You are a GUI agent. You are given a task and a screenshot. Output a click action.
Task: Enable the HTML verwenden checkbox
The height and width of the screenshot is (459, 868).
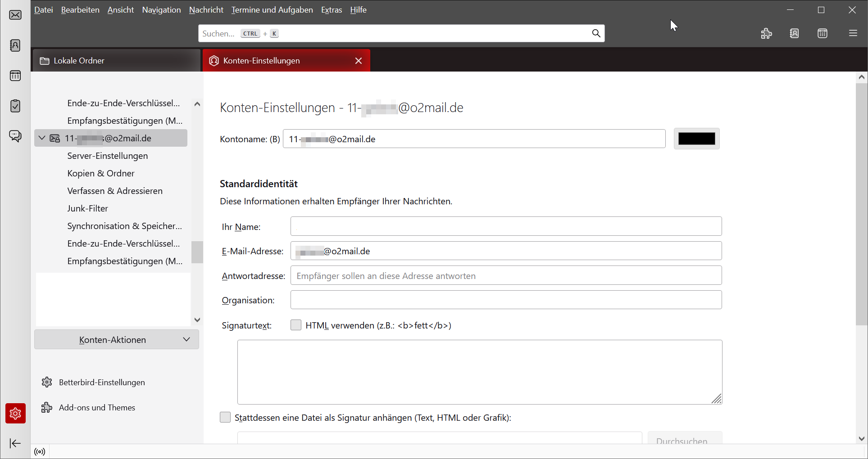coord(296,325)
